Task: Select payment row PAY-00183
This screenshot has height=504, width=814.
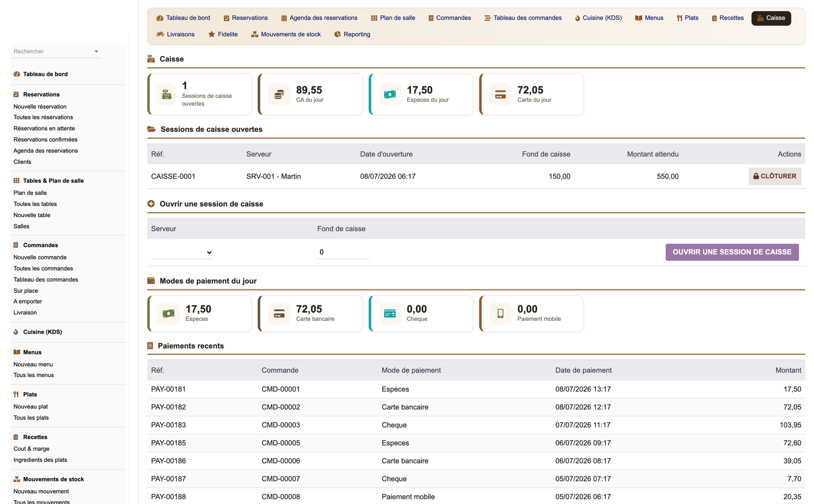Action: [476, 425]
